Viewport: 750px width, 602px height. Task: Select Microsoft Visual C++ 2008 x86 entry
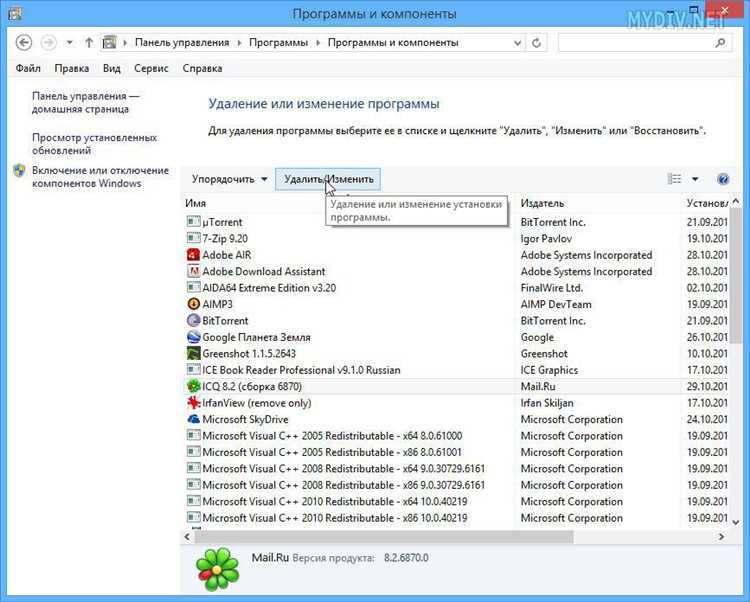click(343, 485)
